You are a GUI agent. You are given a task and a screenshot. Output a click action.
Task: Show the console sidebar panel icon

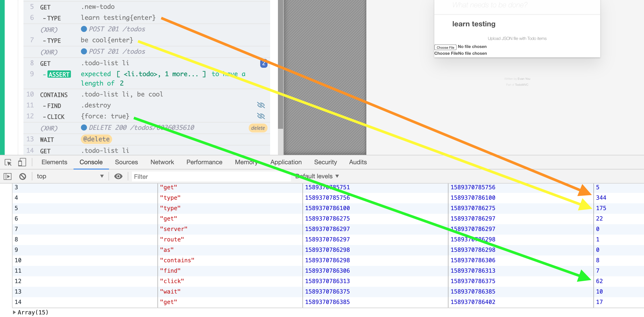(x=8, y=176)
